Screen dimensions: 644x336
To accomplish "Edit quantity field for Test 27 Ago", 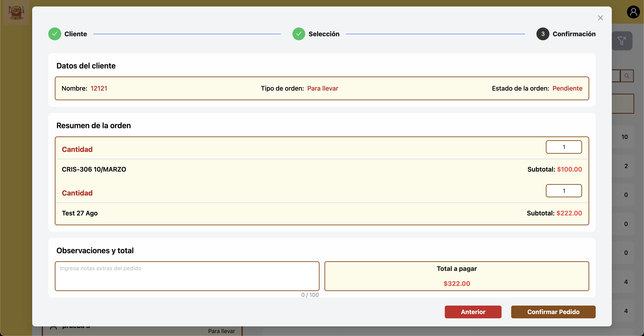I will pos(563,191).
